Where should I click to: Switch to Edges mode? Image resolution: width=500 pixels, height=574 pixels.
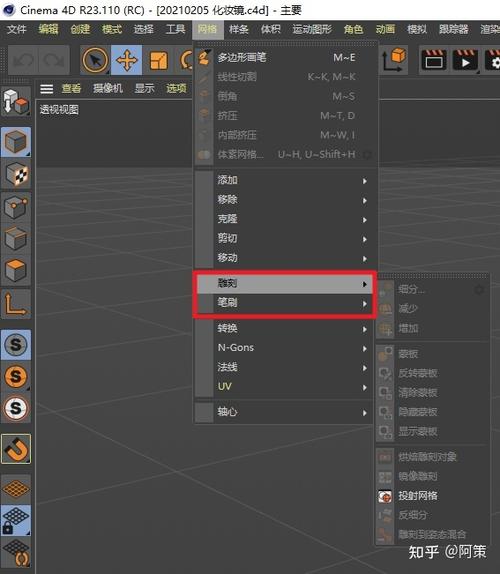pos(16,238)
